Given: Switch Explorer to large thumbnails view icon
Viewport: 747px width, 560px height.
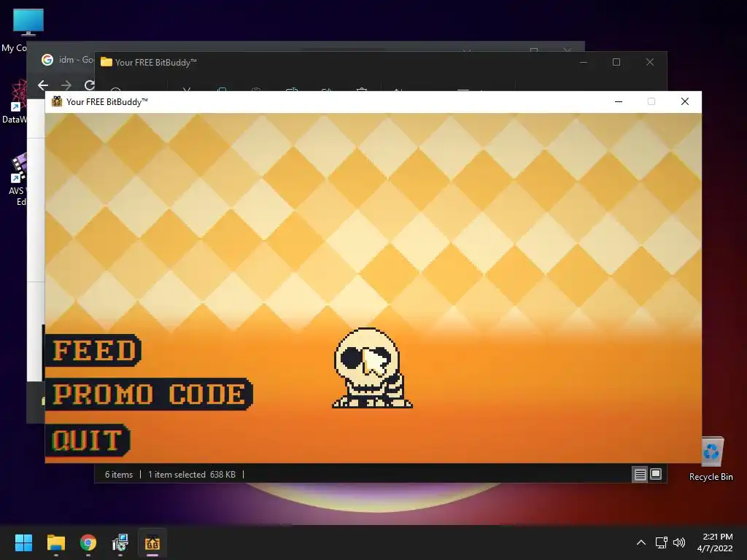Looking at the screenshot, I should (x=656, y=474).
